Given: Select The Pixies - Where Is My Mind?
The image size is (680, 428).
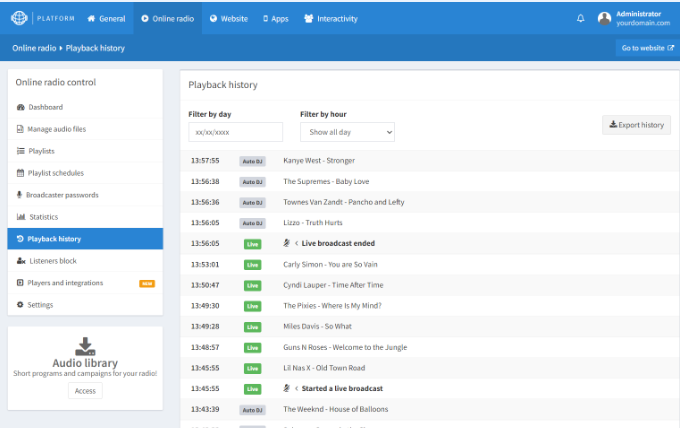Looking at the screenshot, I should coord(332,306).
